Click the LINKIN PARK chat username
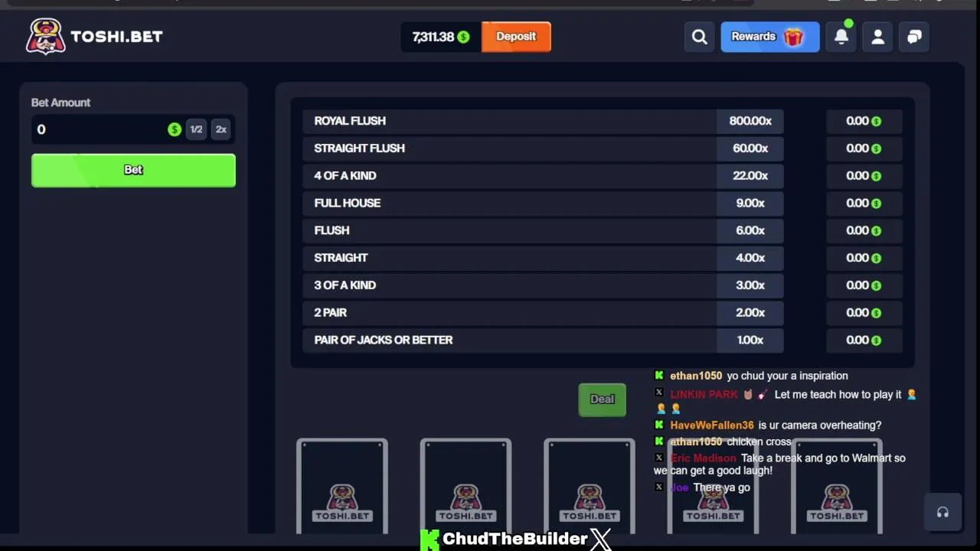This screenshot has width=980, height=551. 704,395
